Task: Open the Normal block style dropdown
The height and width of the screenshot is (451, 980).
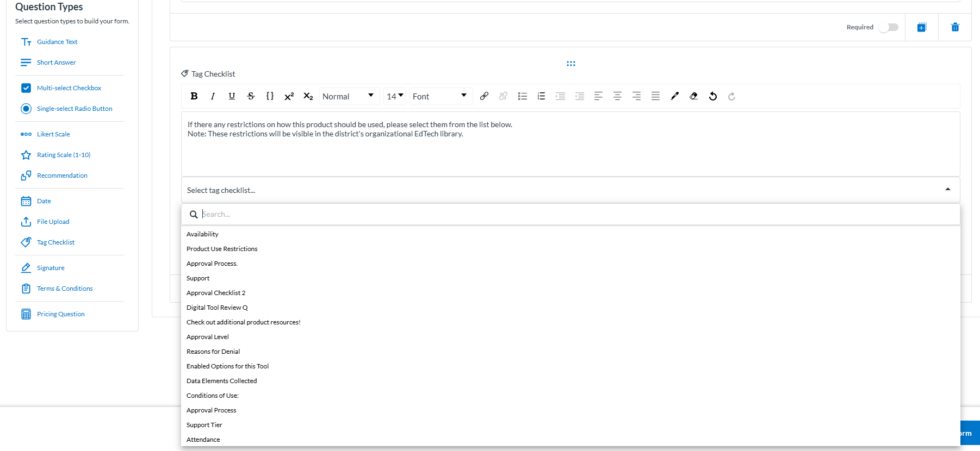Action: pyautogui.click(x=349, y=96)
